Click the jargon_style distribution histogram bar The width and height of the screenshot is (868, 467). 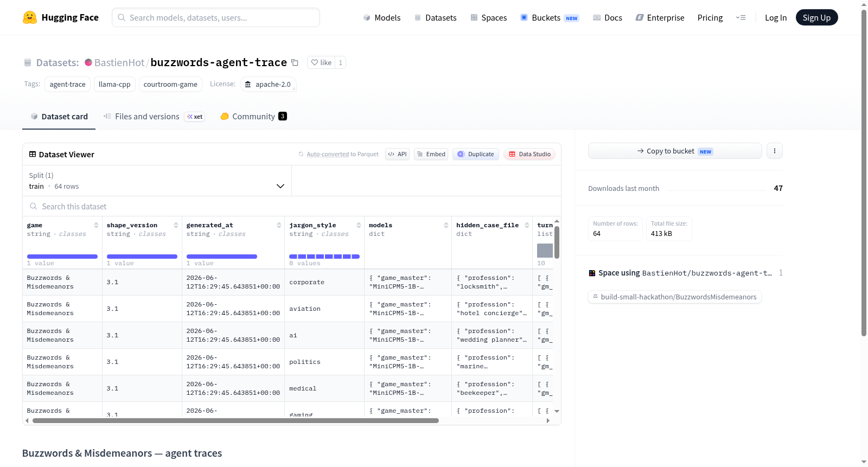point(324,256)
